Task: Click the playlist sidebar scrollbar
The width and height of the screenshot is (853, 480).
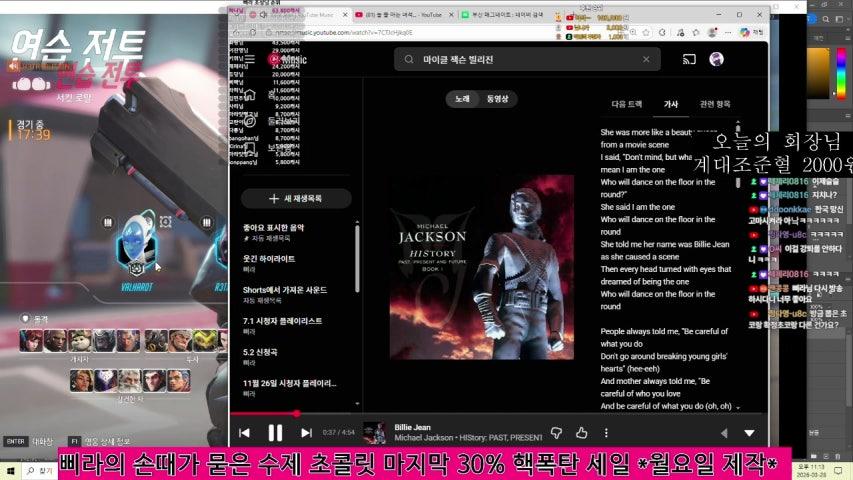Action: [x=357, y=259]
